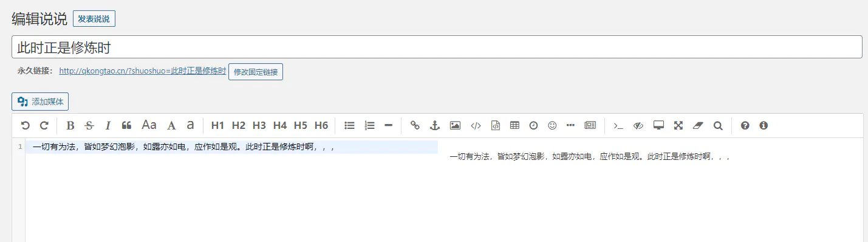
Task: Clear the editor with eraser icon
Action: point(697,125)
